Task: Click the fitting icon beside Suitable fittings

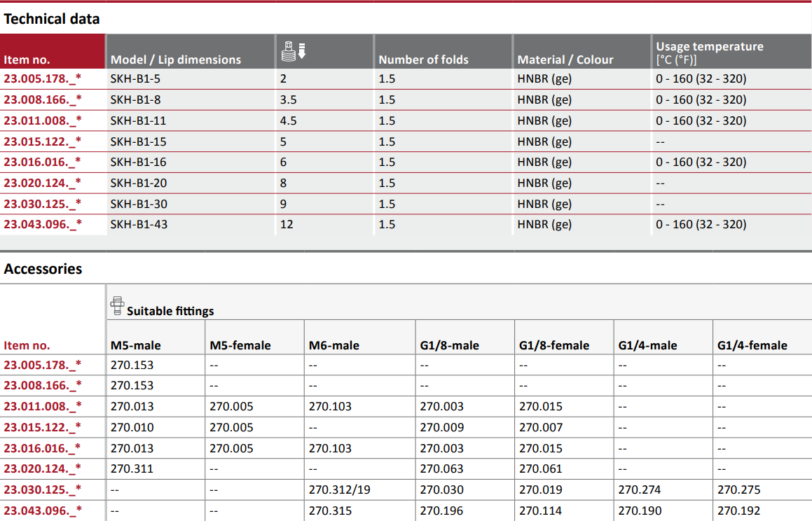Action: click(117, 306)
